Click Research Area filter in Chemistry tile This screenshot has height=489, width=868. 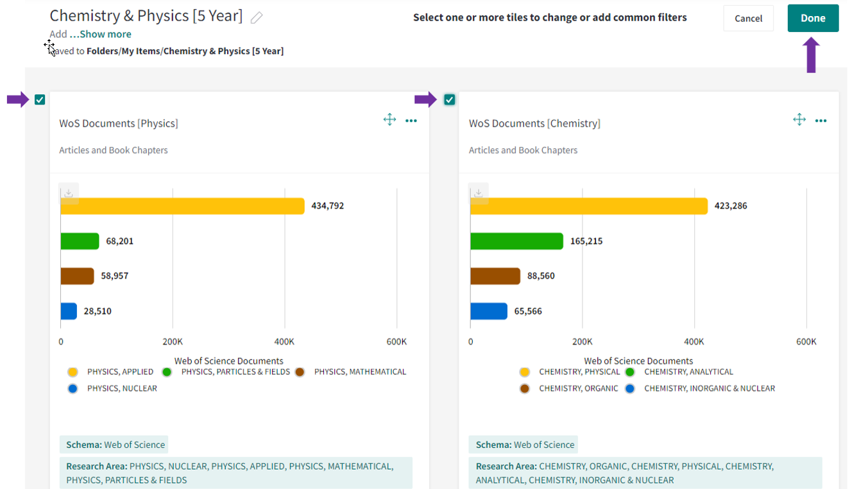pos(645,473)
